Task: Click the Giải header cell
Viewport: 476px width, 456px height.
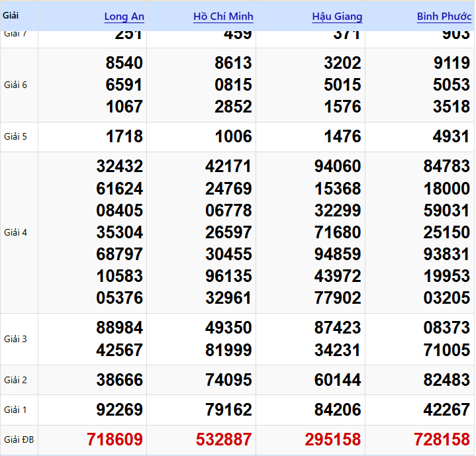Action: pos(11,14)
